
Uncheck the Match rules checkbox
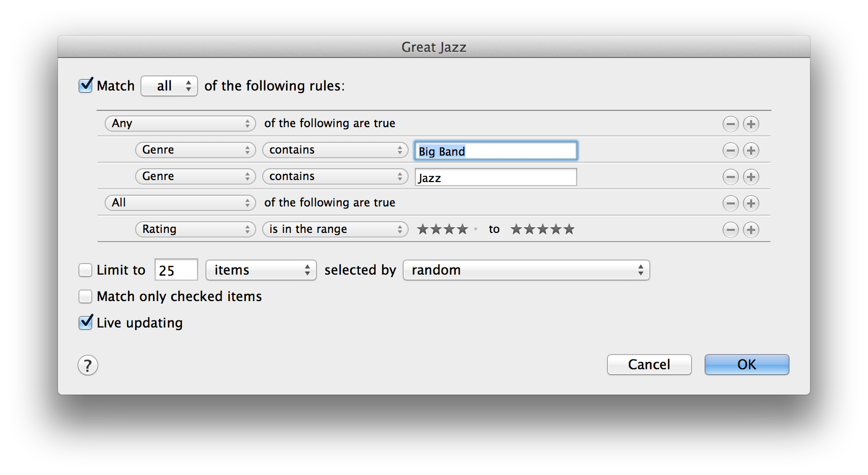click(x=86, y=85)
